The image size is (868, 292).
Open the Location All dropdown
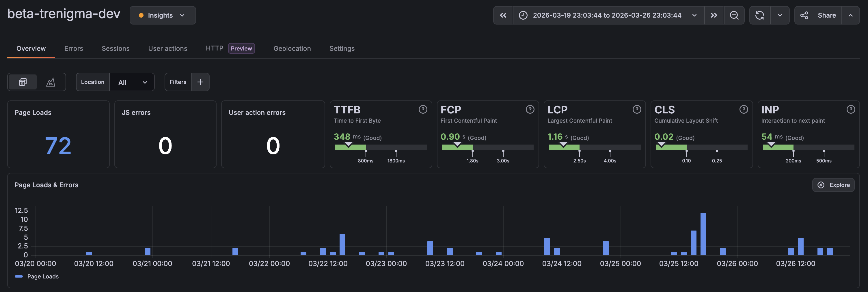click(133, 82)
